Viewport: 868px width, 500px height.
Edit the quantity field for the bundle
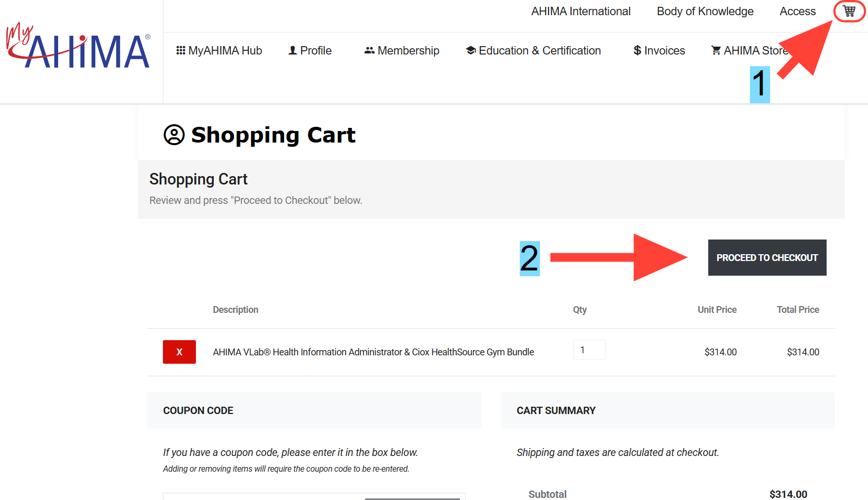[589, 350]
